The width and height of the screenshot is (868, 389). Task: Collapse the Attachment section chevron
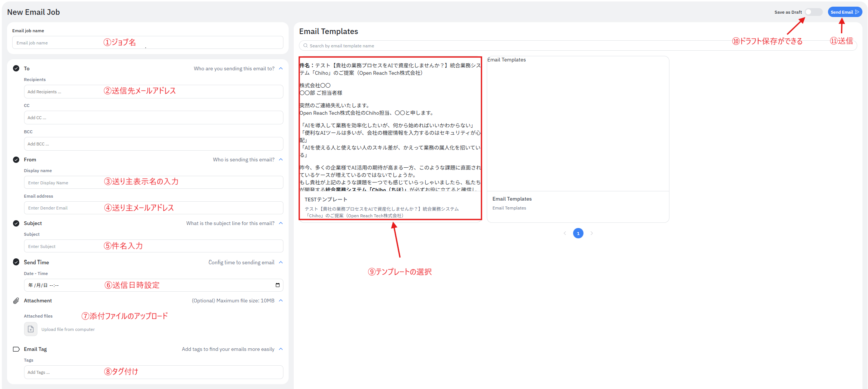[281, 301]
